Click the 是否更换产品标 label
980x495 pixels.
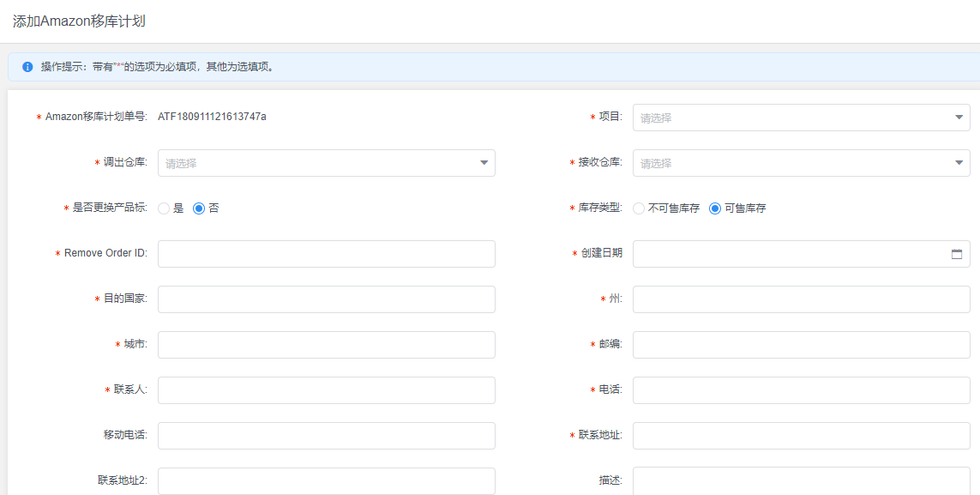110,208
